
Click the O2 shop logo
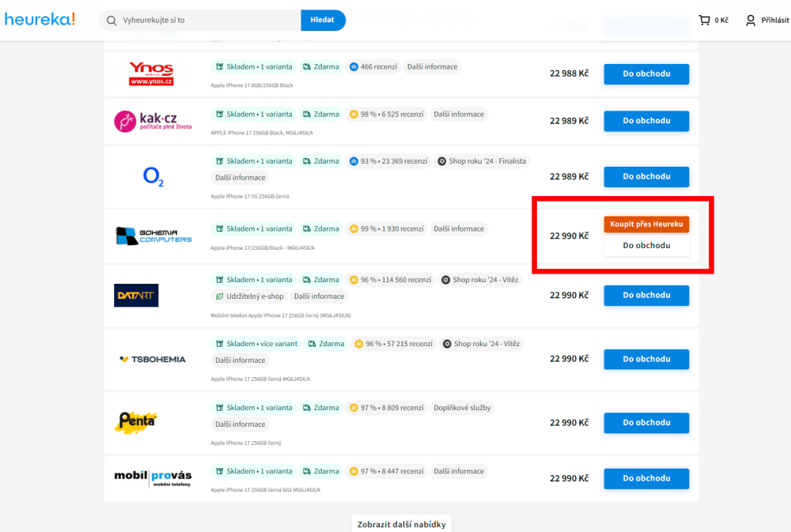(x=153, y=176)
